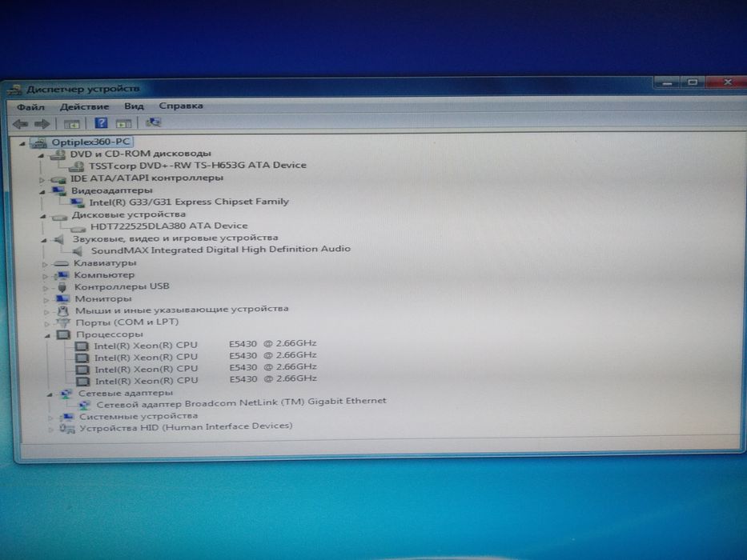Collapse the Optiplex360-PC root node
The height and width of the screenshot is (560, 747).
pyautogui.click(x=22, y=143)
